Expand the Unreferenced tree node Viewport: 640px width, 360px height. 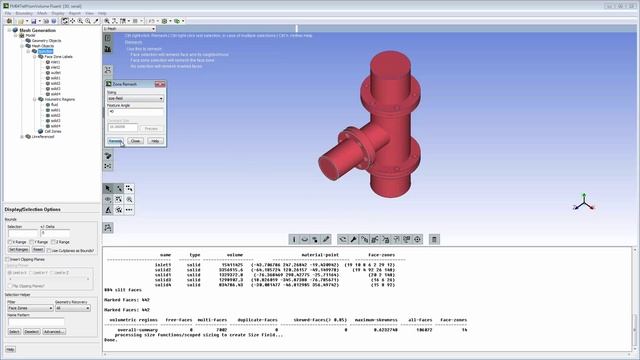click(x=22, y=137)
